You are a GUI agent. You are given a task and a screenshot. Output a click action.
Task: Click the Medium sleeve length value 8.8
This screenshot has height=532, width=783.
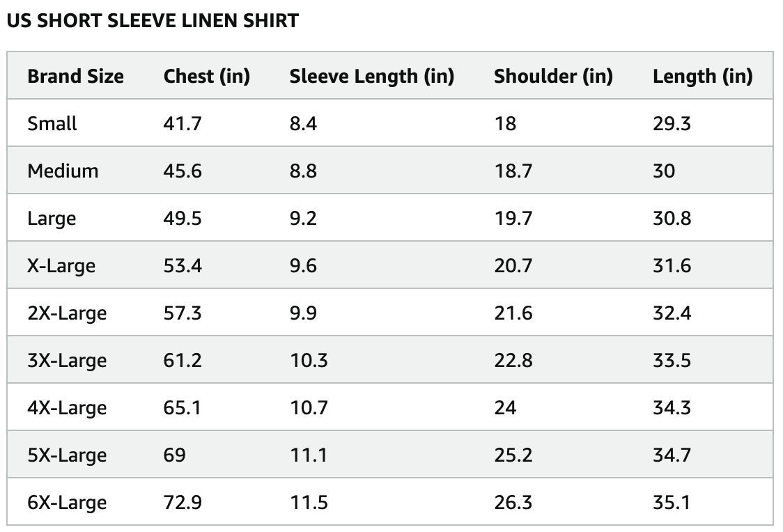(303, 171)
